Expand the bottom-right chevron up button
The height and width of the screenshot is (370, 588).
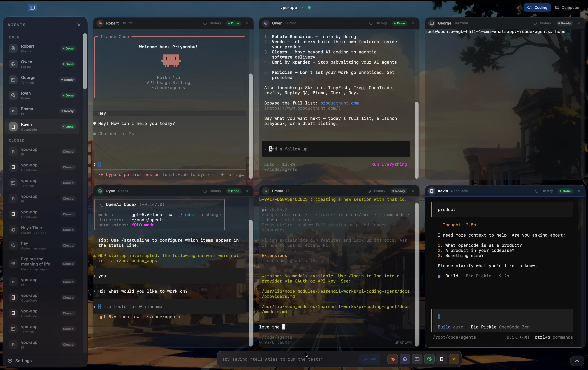577,361
